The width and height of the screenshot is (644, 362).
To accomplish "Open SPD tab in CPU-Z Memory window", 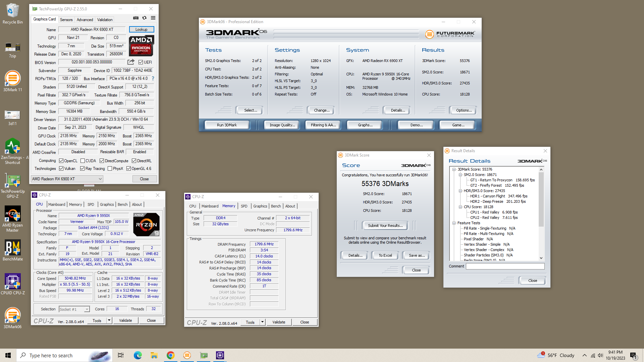I will point(244,206).
